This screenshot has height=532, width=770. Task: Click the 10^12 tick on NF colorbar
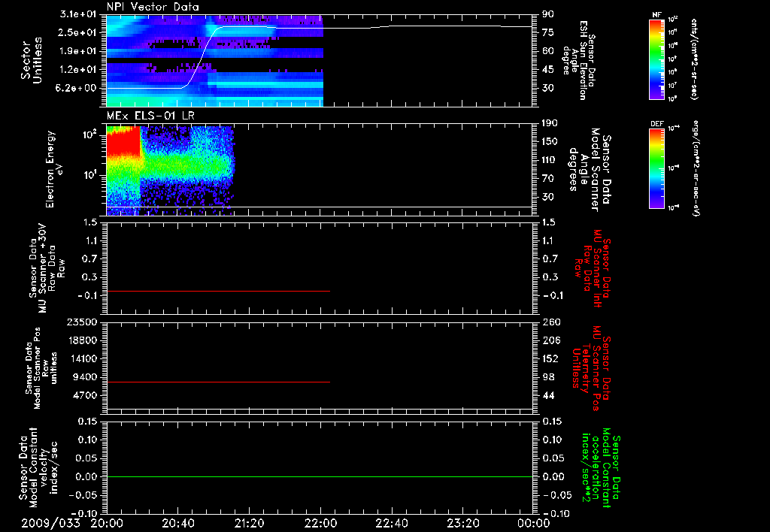pos(672,20)
